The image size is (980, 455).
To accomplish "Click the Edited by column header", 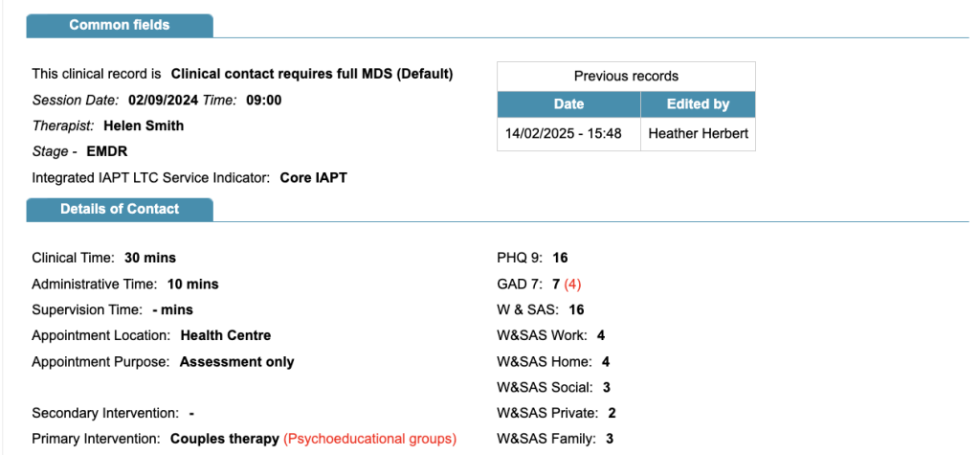I will [x=698, y=104].
